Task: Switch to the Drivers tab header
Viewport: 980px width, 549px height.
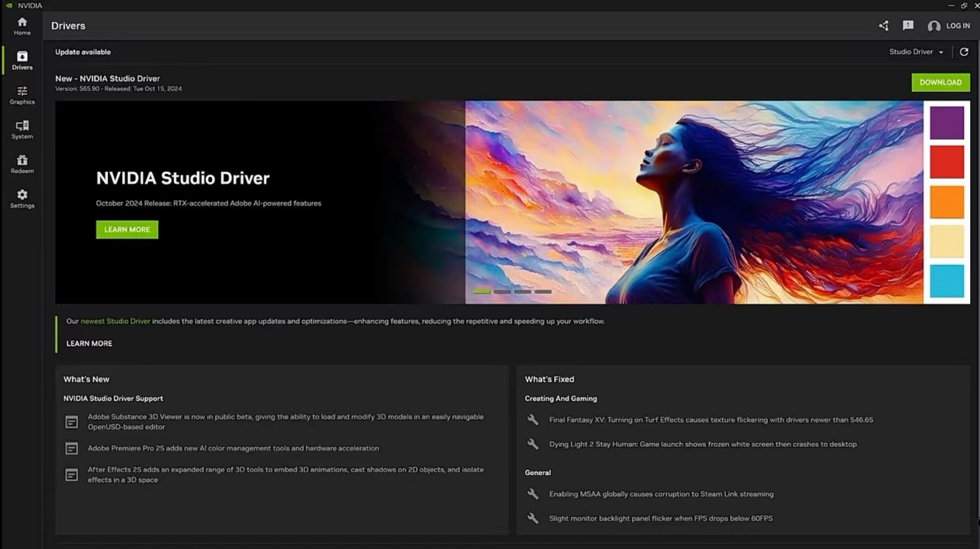Action: click(68, 25)
